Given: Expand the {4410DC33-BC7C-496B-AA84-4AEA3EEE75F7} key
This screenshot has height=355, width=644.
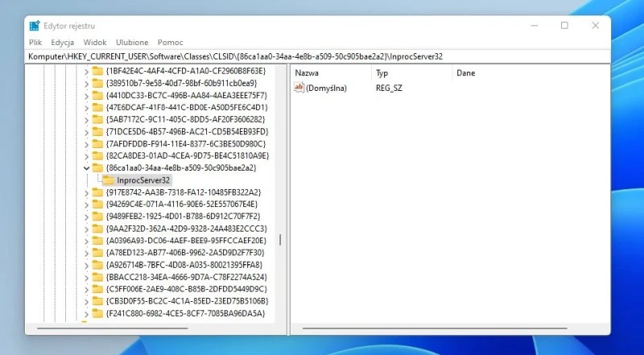Looking at the screenshot, I should [x=86, y=96].
